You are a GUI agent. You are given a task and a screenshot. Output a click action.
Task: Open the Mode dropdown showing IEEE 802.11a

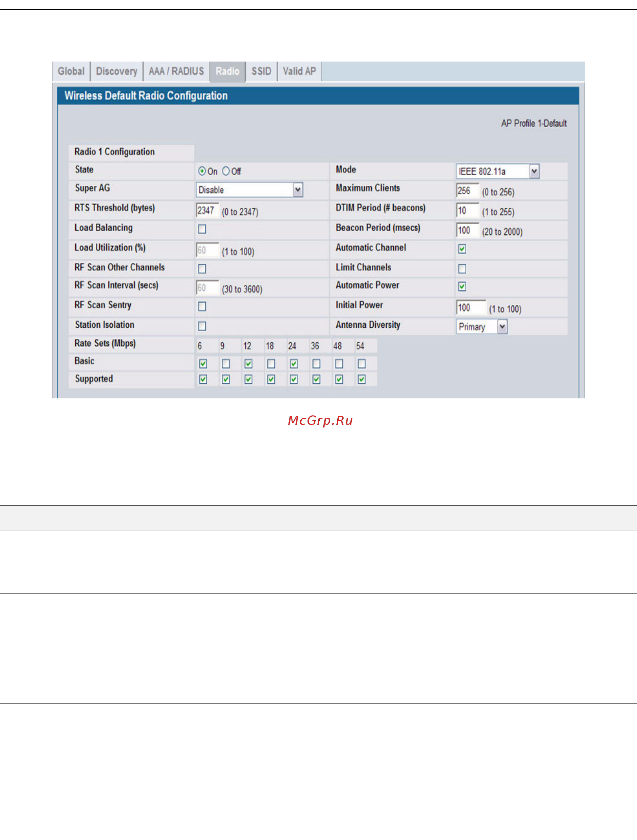tap(497, 171)
